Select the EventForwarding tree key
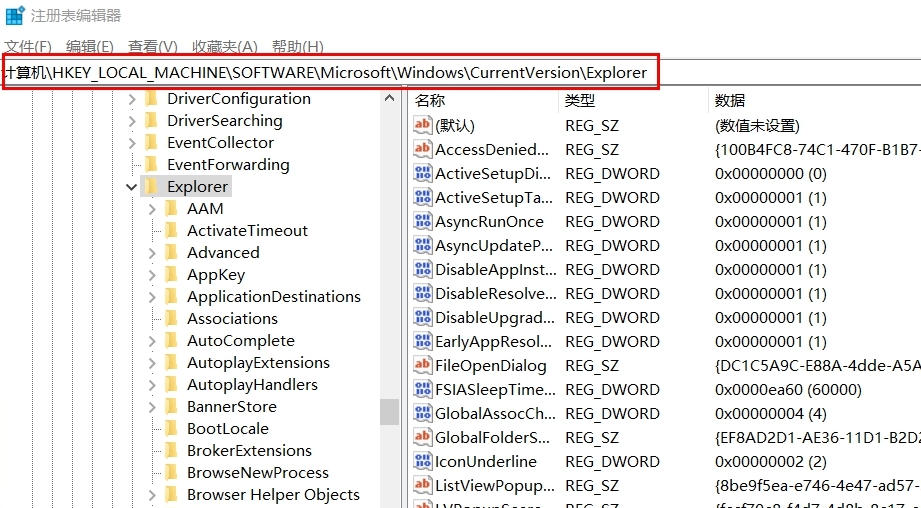Viewport: 921px width, 508px height. click(x=228, y=164)
